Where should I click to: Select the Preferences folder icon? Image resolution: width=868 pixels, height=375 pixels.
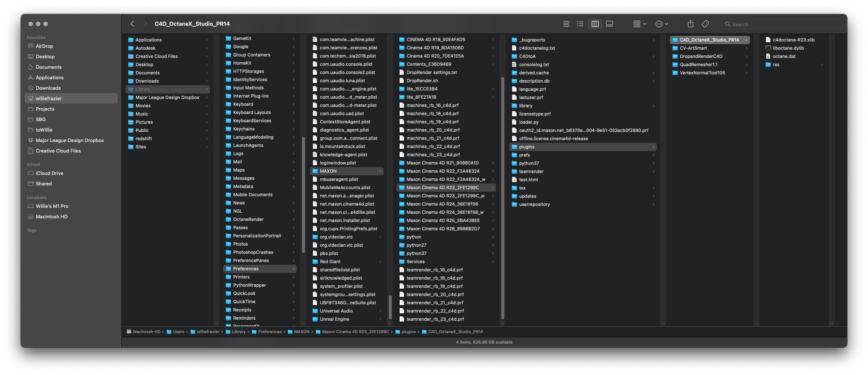(x=228, y=269)
